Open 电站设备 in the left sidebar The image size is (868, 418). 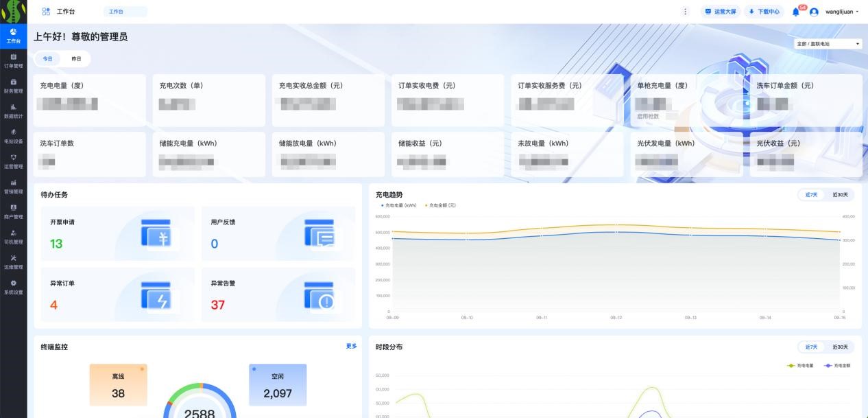(13, 136)
